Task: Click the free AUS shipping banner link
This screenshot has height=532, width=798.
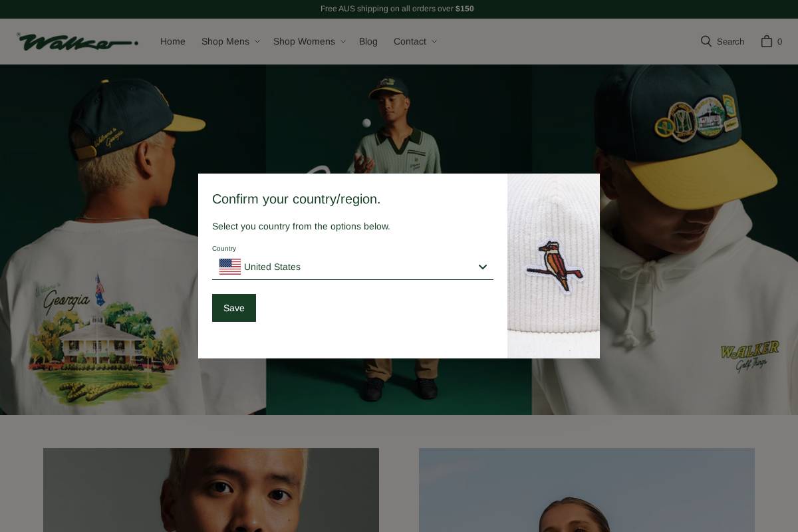Action: [x=397, y=9]
